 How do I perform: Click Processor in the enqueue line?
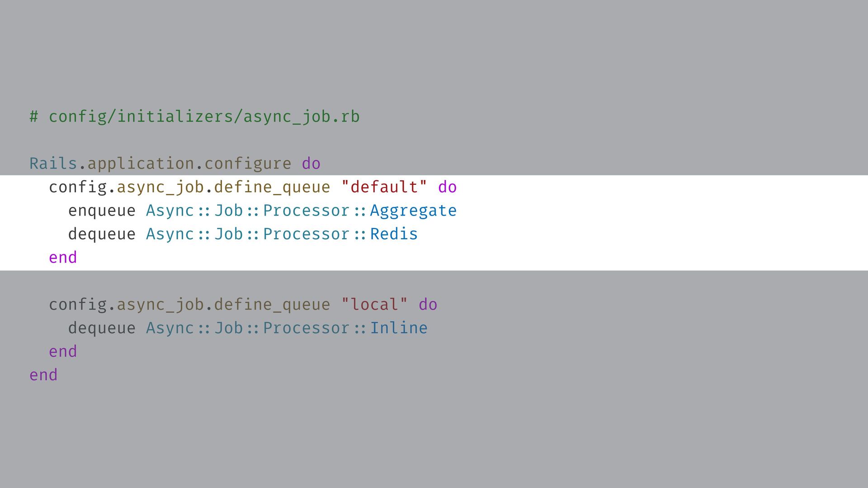[x=307, y=211]
